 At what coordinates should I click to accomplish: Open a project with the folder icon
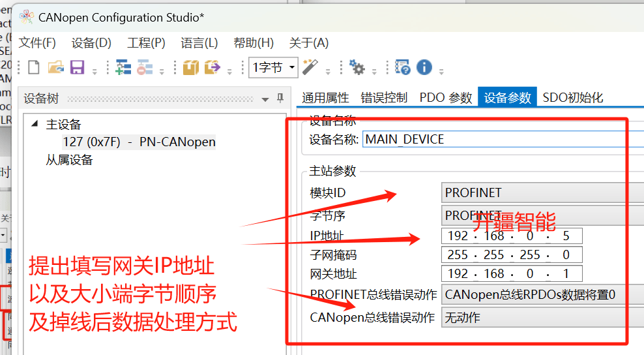pos(56,67)
